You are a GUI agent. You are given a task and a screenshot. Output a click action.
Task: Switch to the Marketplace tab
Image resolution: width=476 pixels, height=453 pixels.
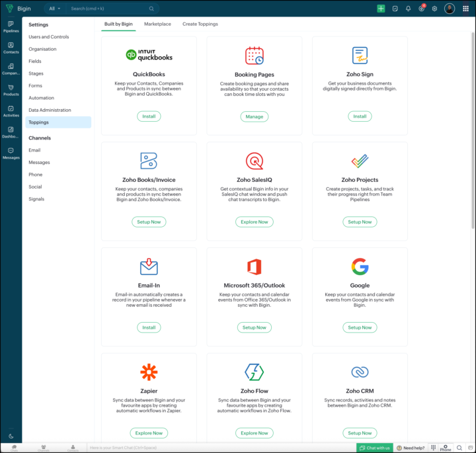pos(157,24)
